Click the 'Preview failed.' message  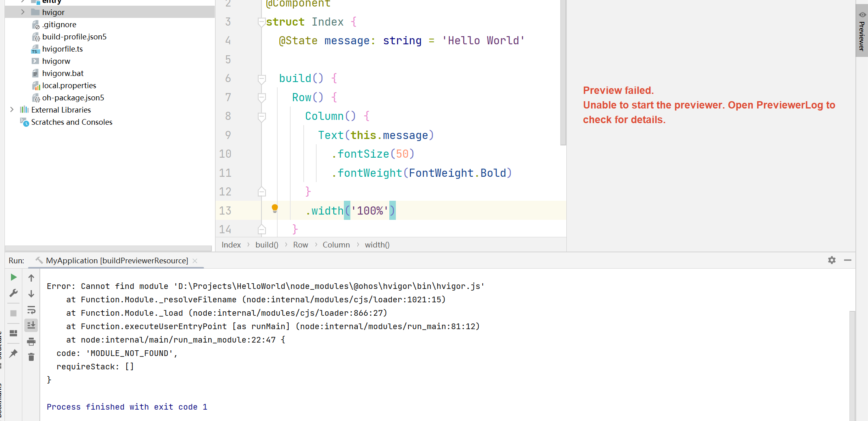[618, 90]
